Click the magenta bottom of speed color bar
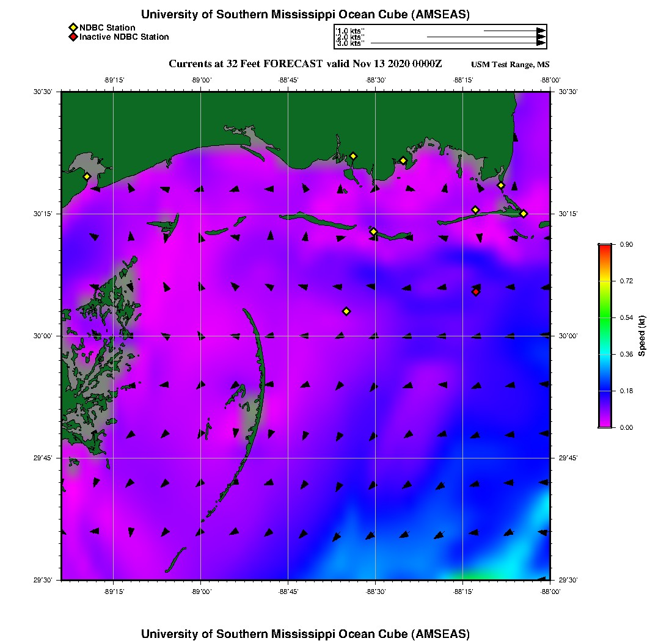672x641 pixels. coord(605,423)
